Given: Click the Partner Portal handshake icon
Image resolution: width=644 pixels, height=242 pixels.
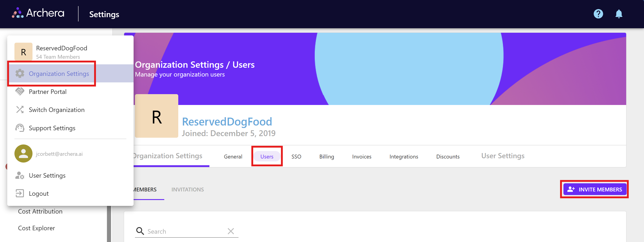Looking at the screenshot, I should pos(20,91).
